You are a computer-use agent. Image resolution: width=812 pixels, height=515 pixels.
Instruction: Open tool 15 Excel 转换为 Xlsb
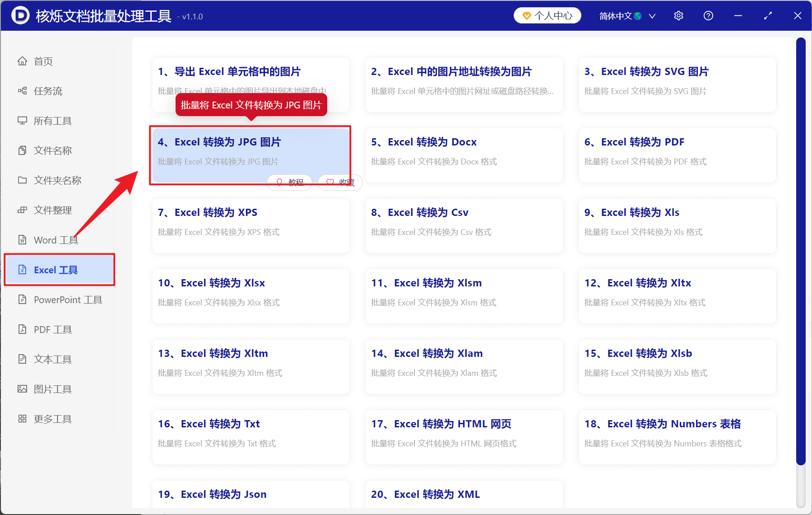pos(677,367)
